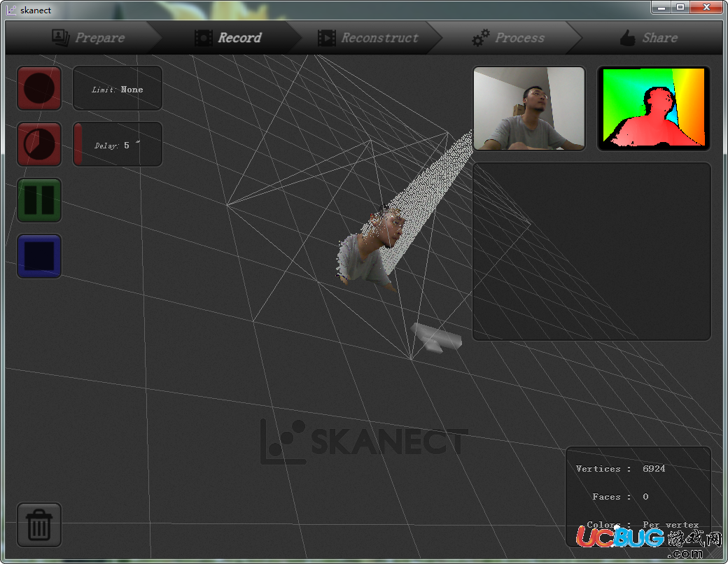Pause the scan with the green pause button
The image size is (728, 564).
[39, 200]
